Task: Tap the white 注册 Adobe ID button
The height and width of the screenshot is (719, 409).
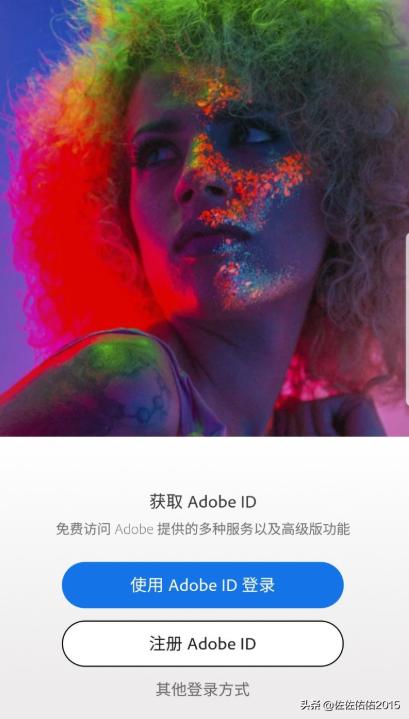Action: click(x=203, y=643)
